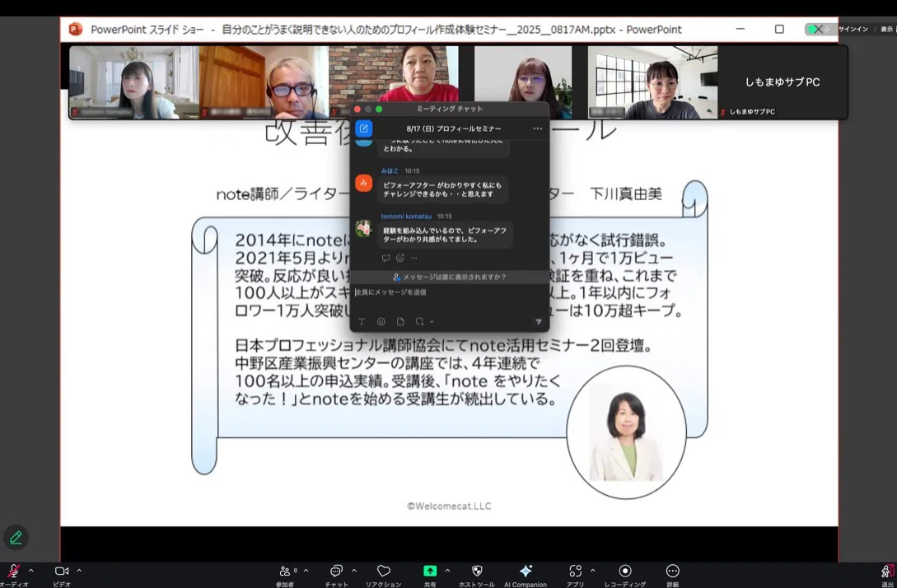Open the 表示 view menu top right

tap(886, 29)
